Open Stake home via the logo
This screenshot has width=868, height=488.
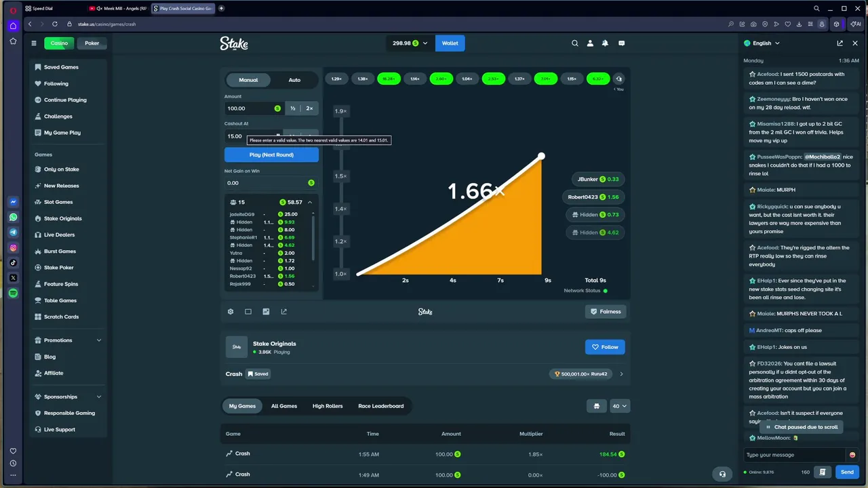(x=234, y=43)
